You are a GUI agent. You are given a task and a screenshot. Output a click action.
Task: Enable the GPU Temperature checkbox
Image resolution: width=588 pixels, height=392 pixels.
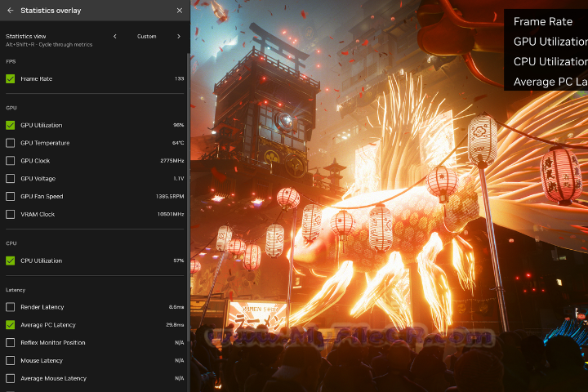point(10,143)
